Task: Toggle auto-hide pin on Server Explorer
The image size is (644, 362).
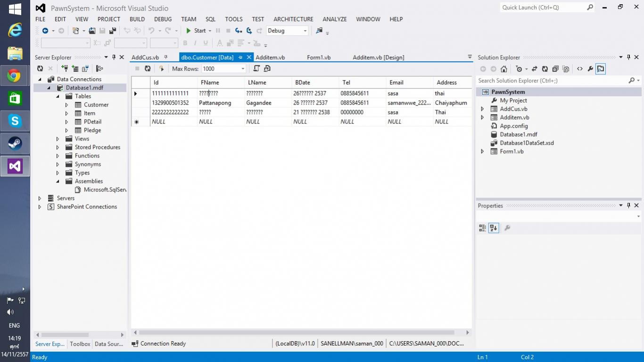Action: pos(114,58)
